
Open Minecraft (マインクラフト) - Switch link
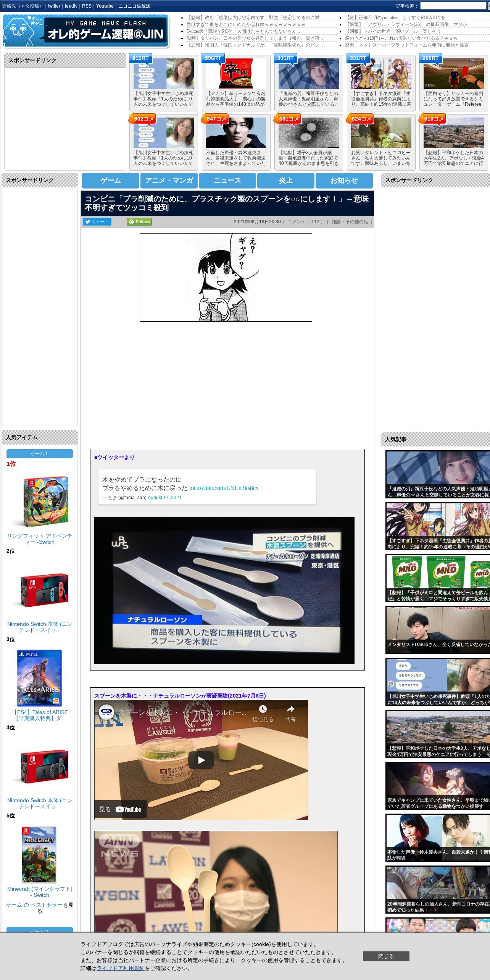pyautogui.click(x=40, y=892)
